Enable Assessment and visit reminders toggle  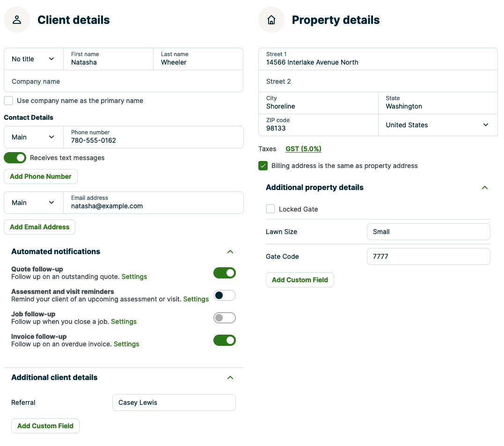(225, 295)
